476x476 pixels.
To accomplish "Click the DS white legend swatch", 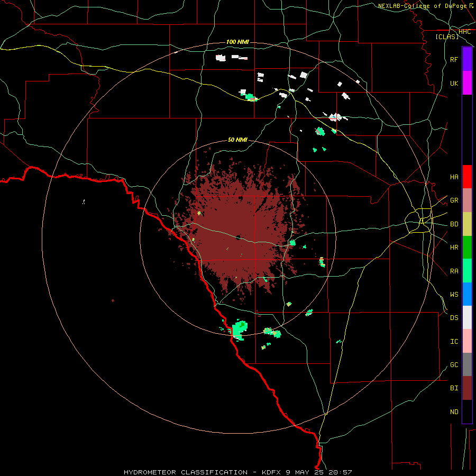I will tap(467, 317).
